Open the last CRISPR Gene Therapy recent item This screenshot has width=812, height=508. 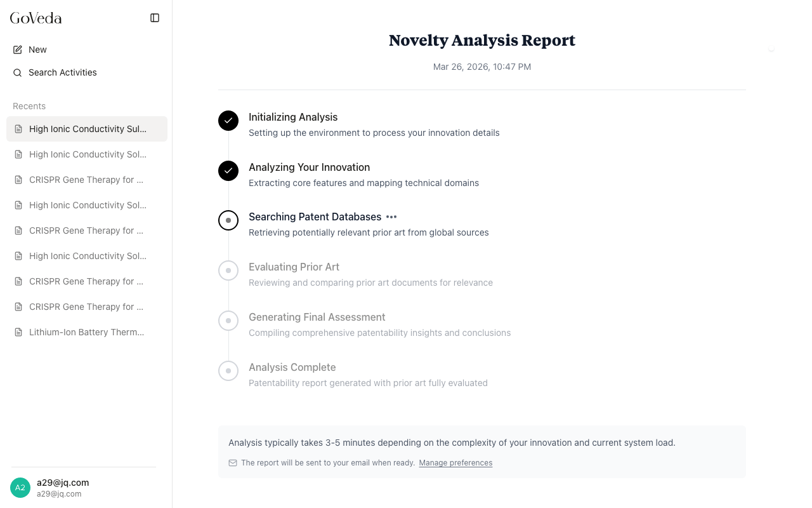tap(86, 307)
